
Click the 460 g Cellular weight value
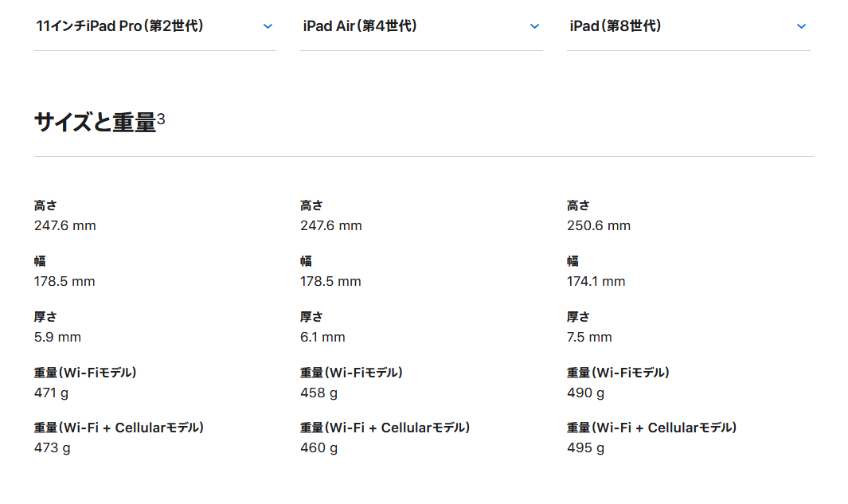(x=318, y=447)
